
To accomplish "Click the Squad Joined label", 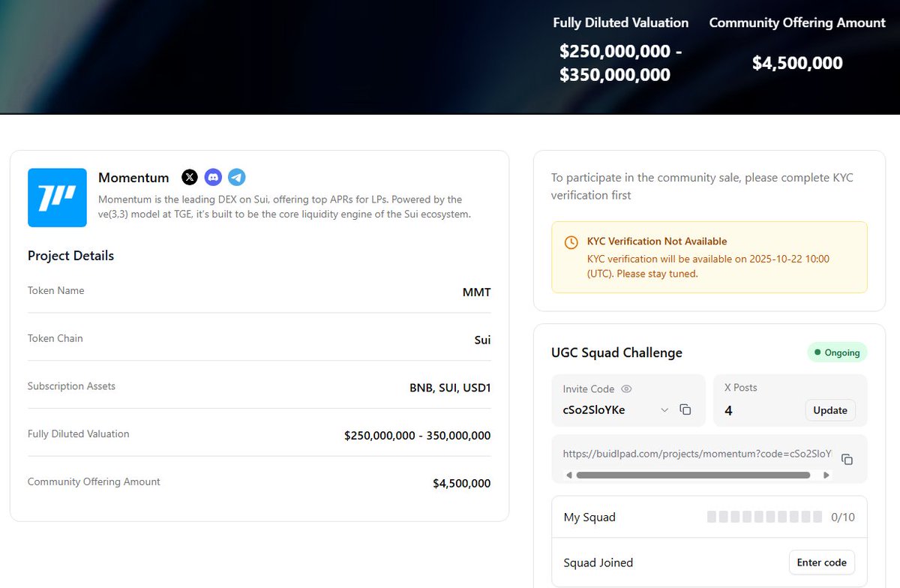I will coord(598,562).
